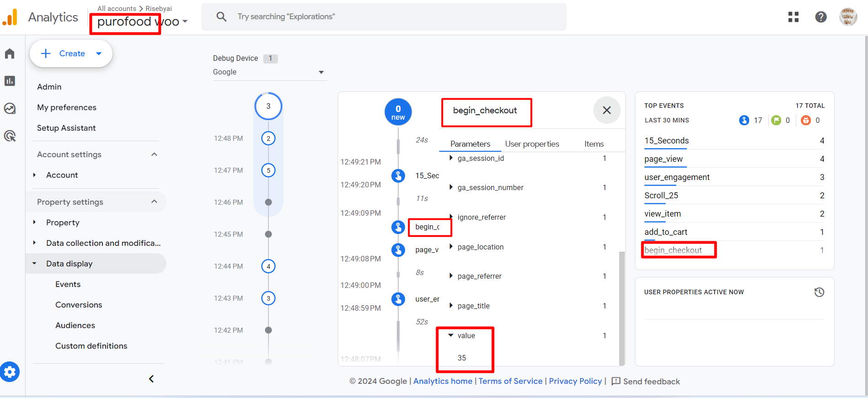
Task: Open the Reports icon in left rail
Action: [x=10, y=81]
